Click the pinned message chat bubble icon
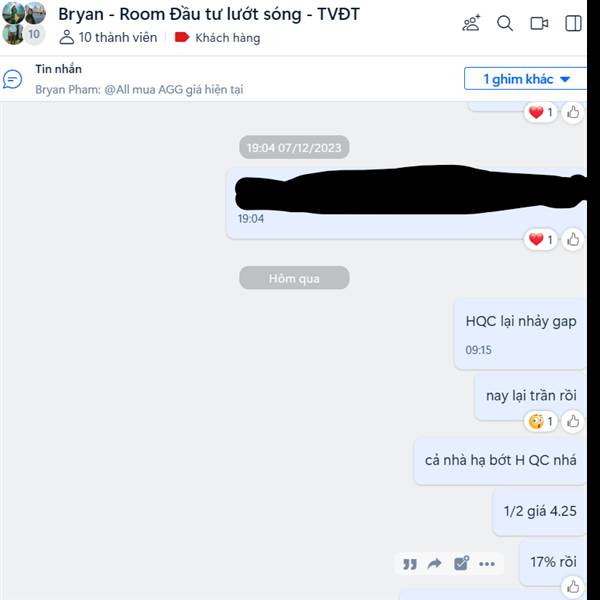The image size is (600, 600). (x=13, y=79)
